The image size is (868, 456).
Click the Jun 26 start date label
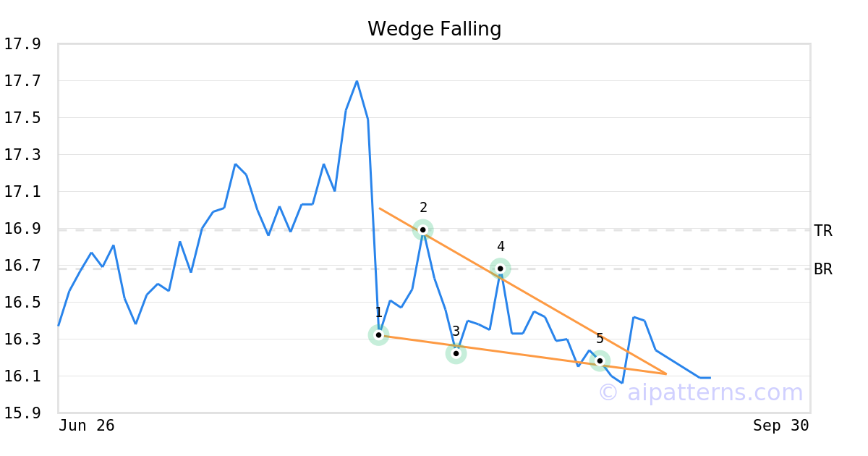click(87, 426)
